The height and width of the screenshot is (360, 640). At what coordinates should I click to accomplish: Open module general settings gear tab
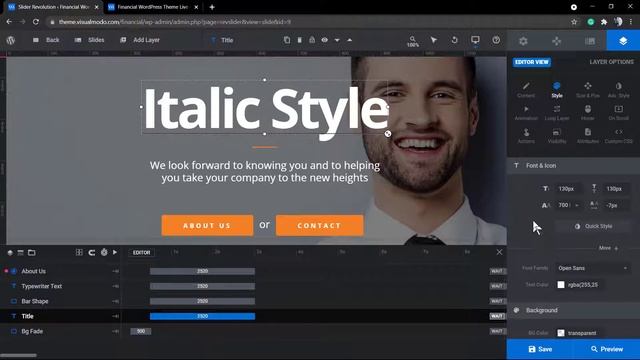click(x=523, y=41)
